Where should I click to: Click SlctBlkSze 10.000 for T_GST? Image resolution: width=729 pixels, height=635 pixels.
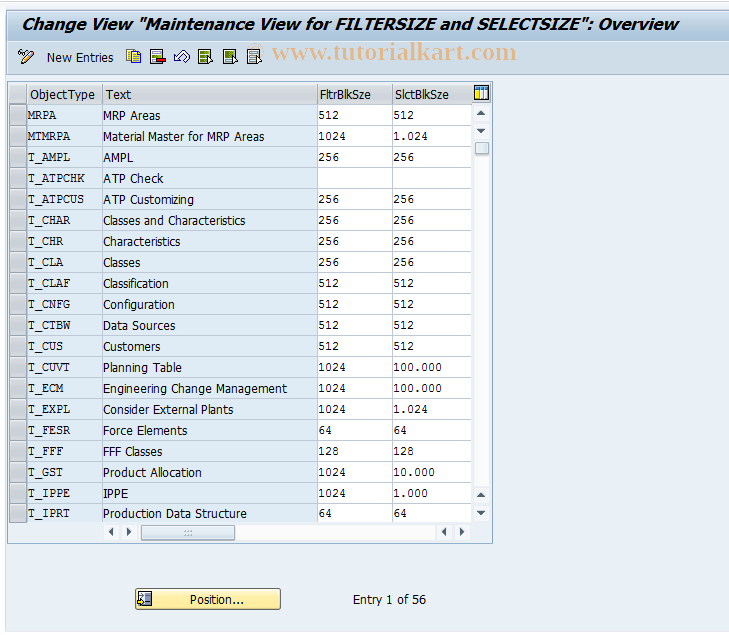(431, 472)
